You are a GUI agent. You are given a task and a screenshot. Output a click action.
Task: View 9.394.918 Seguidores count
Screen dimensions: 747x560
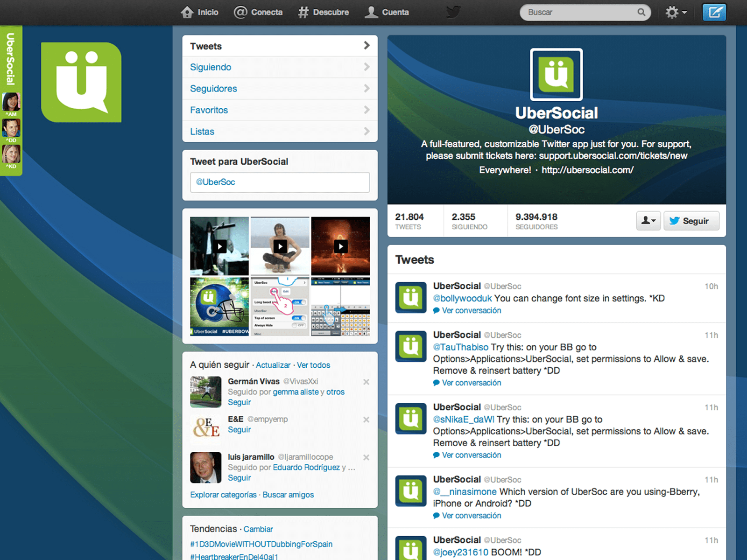point(536,221)
